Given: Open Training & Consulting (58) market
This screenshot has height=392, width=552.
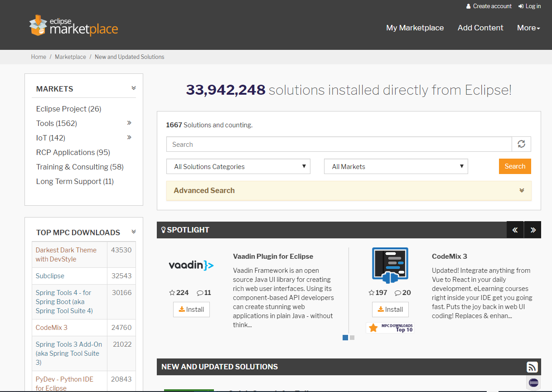Looking at the screenshot, I should 80,167.
